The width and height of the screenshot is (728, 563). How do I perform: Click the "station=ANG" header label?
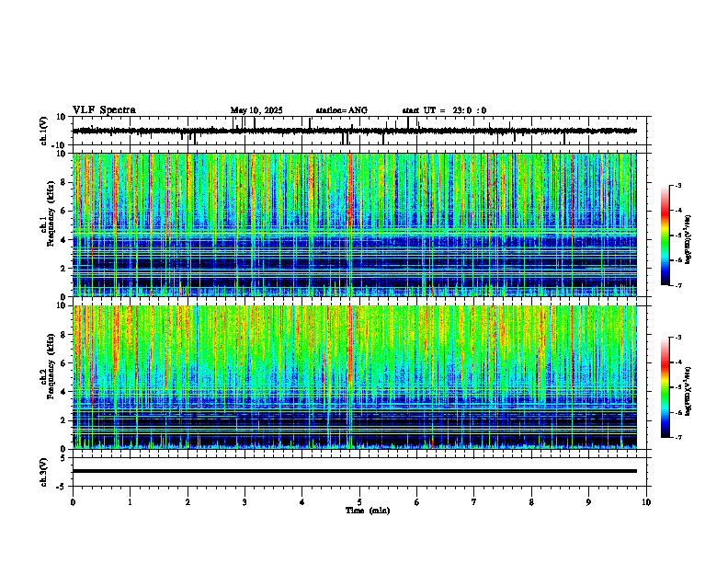[341, 110]
